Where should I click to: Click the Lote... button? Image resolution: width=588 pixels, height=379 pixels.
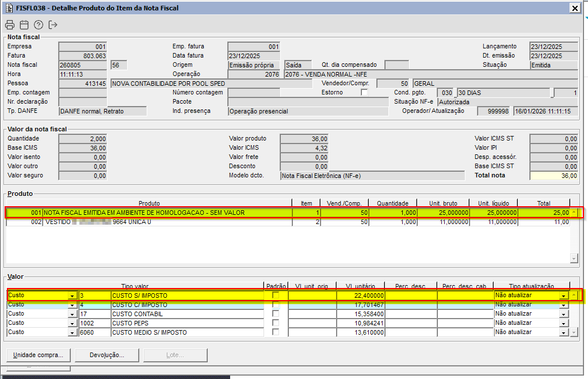(x=175, y=355)
